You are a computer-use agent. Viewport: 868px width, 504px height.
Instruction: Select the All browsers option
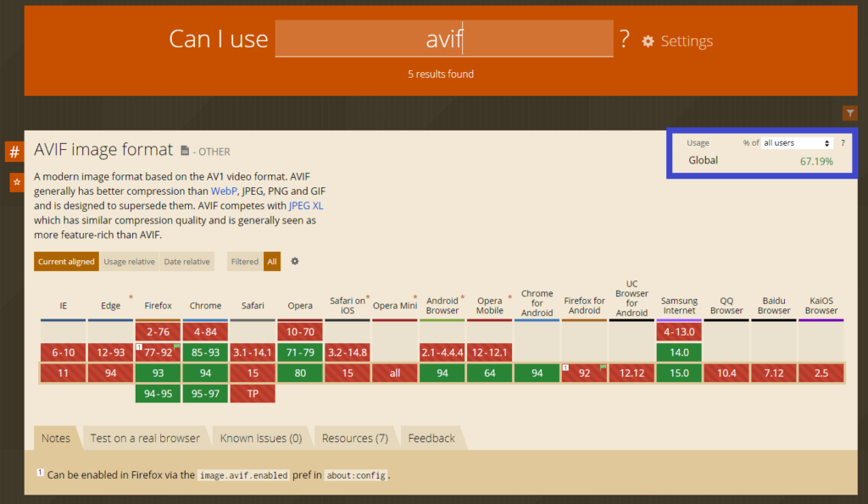pyautogui.click(x=272, y=262)
